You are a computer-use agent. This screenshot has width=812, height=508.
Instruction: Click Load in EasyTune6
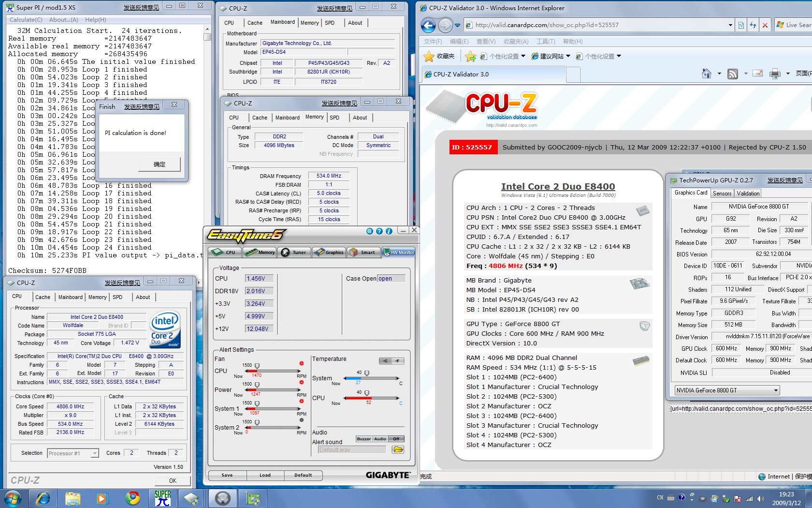265,475
